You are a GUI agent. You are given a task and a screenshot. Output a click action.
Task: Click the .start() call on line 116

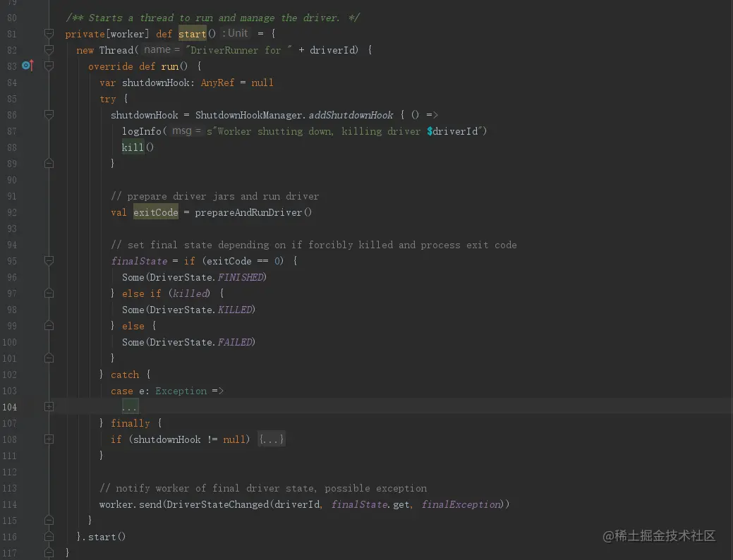104,537
